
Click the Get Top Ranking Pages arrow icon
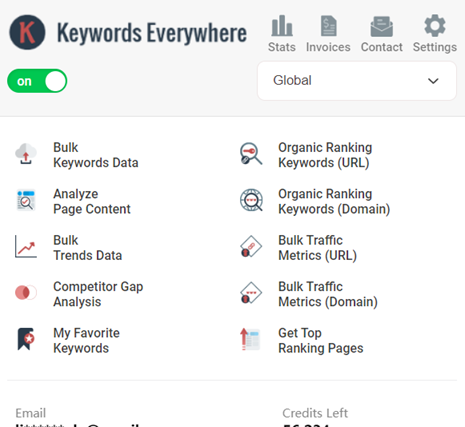(x=250, y=339)
